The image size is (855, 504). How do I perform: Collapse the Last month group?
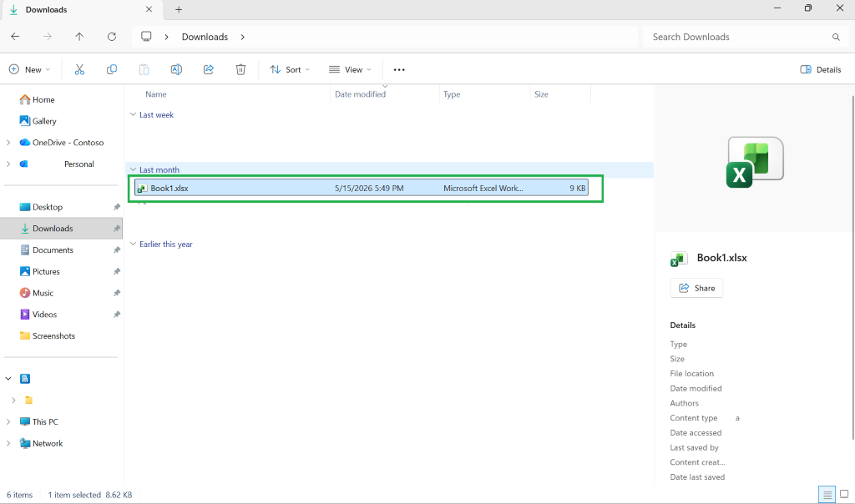[x=133, y=169]
